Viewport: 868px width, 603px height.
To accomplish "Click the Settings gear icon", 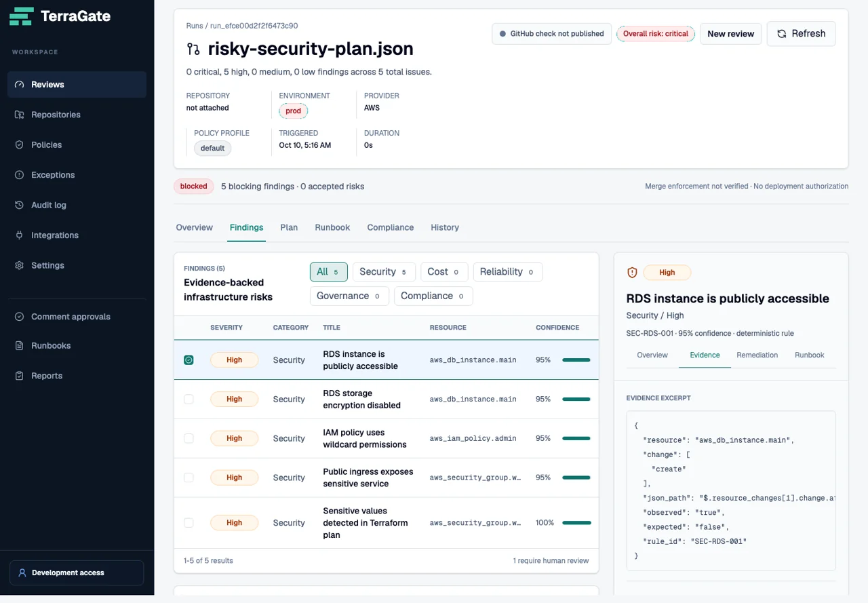I will (19, 265).
